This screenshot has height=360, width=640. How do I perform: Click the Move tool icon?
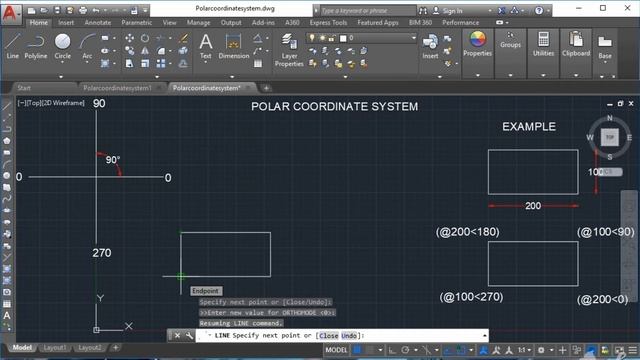pyautogui.click(x=129, y=38)
